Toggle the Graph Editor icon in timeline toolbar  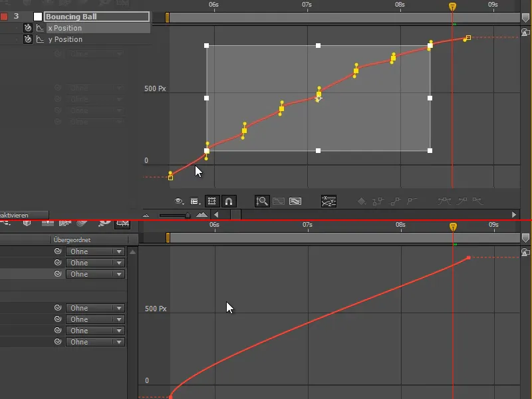coord(123,225)
